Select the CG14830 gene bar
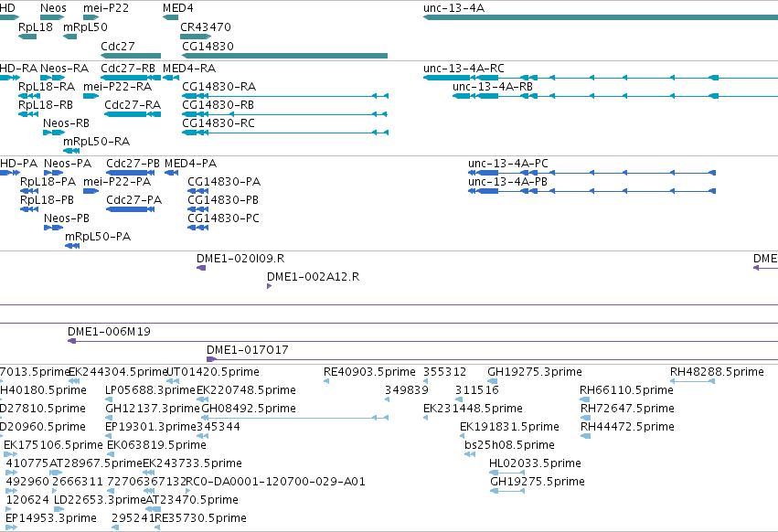This screenshot has height=532, width=778. (285, 56)
